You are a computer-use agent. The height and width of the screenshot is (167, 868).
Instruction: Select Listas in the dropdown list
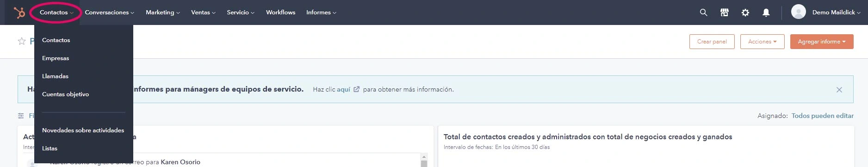[x=50, y=148]
